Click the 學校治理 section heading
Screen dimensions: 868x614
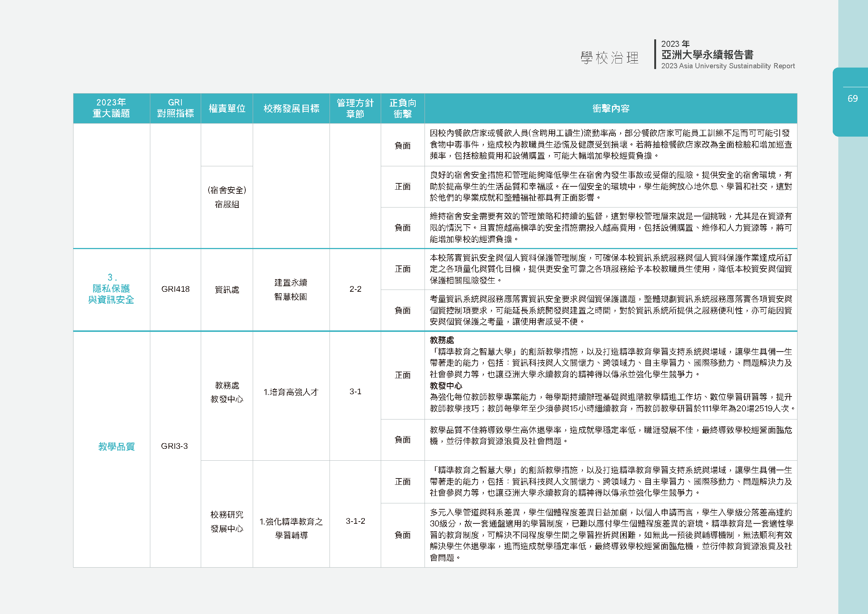click(609, 58)
